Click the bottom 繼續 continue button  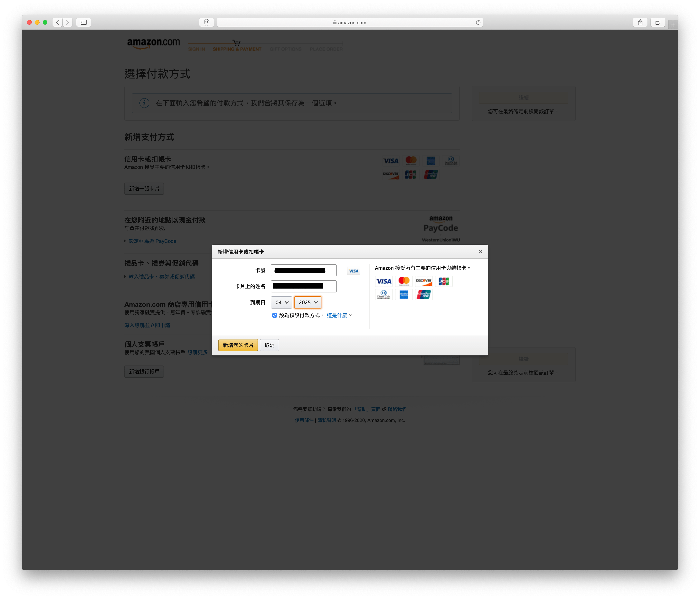pyautogui.click(x=523, y=359)
